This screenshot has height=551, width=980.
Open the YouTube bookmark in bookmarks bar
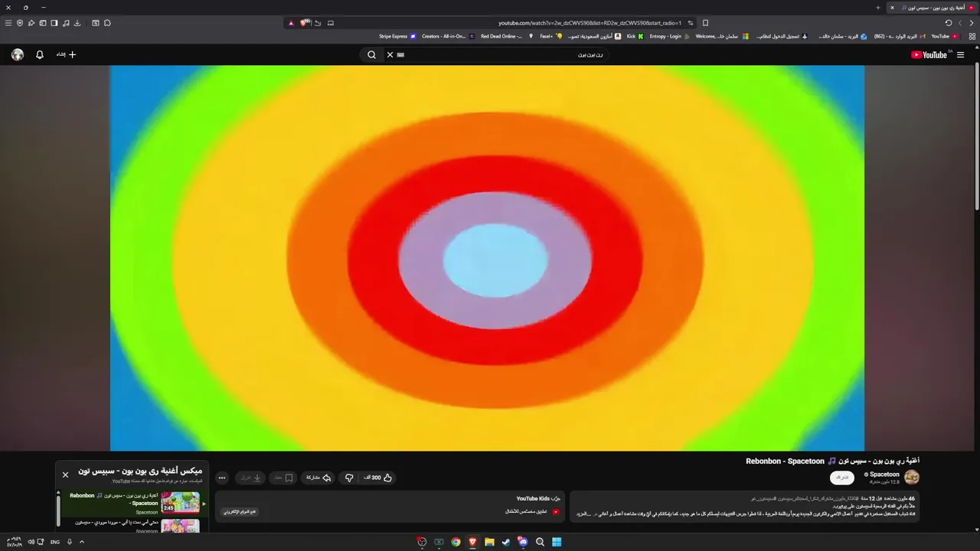click(x=944, y=36)
